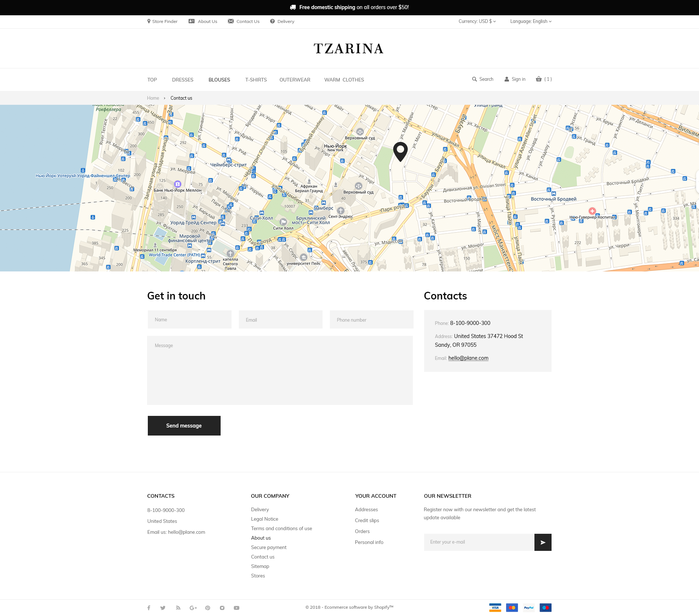Submit newsletter with the arrow button

tap(542, 542)
